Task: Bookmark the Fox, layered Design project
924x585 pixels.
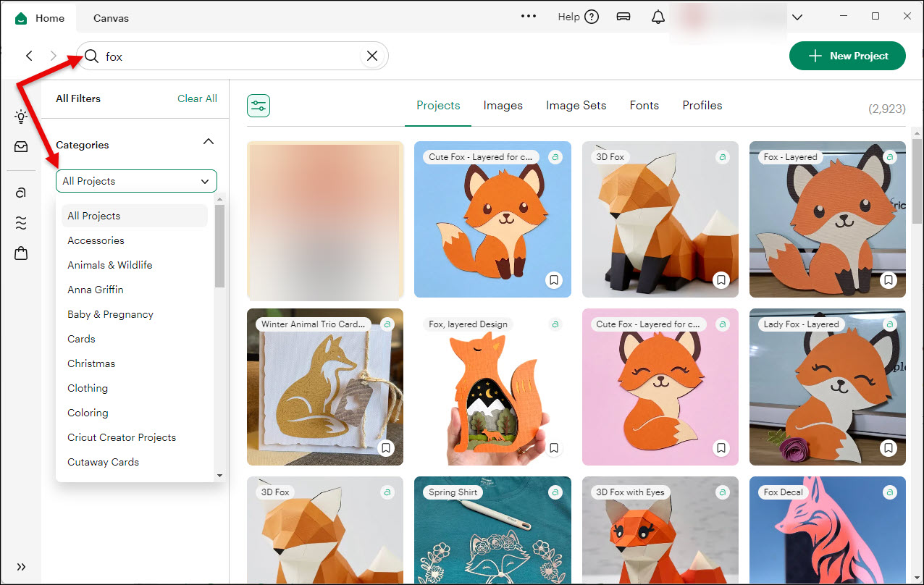Action: point(554,448)
